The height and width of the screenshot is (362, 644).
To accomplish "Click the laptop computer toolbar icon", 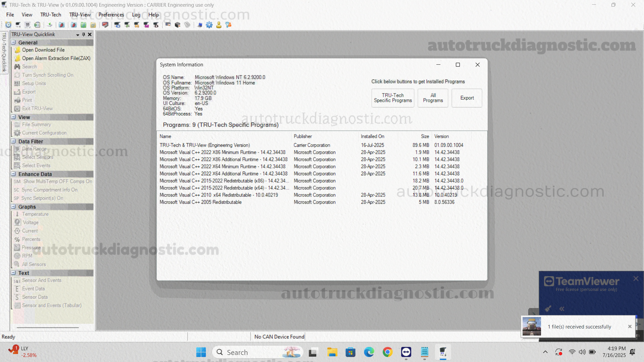I will click(200, 25).
